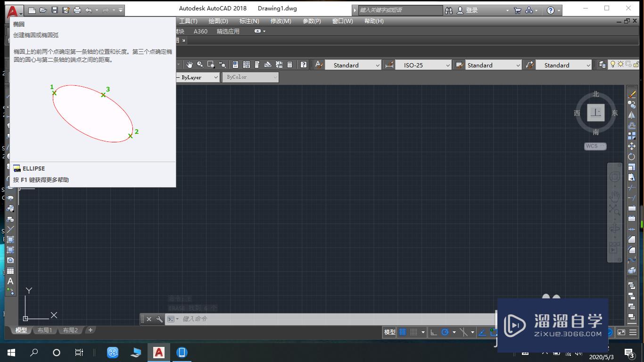Click the Zoom Previous icon
This screenshot has width=644, height=362.
pyautogui.click(x=222, y=65)
